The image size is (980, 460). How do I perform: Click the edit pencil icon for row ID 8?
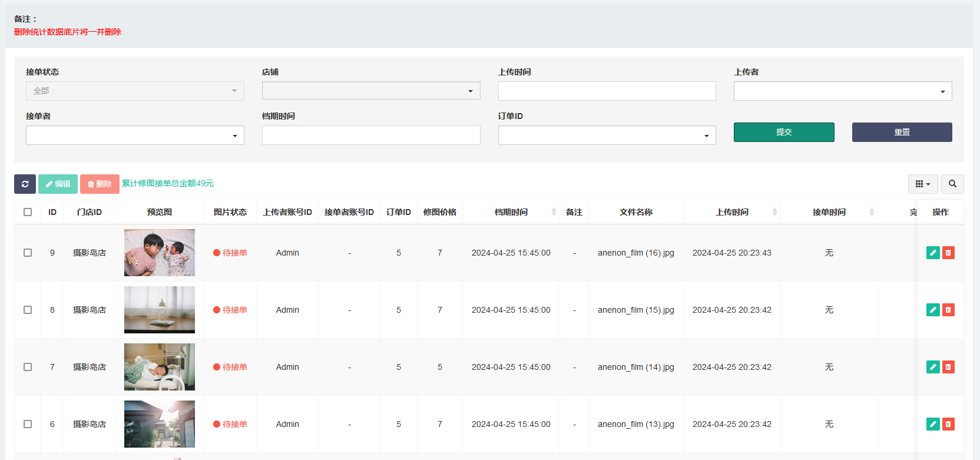(x=933, y=310)
